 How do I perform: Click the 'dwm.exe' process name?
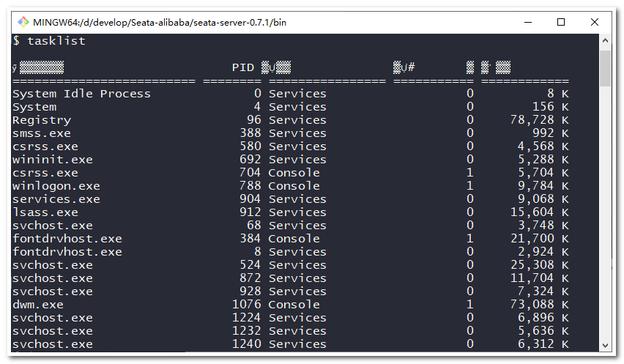38,305
